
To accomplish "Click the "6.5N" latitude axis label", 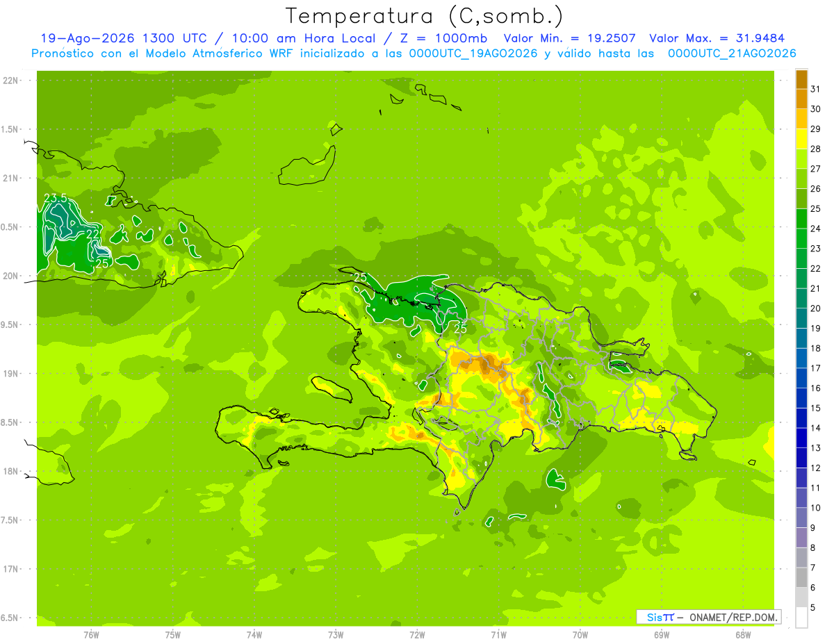I will (11, 618).
